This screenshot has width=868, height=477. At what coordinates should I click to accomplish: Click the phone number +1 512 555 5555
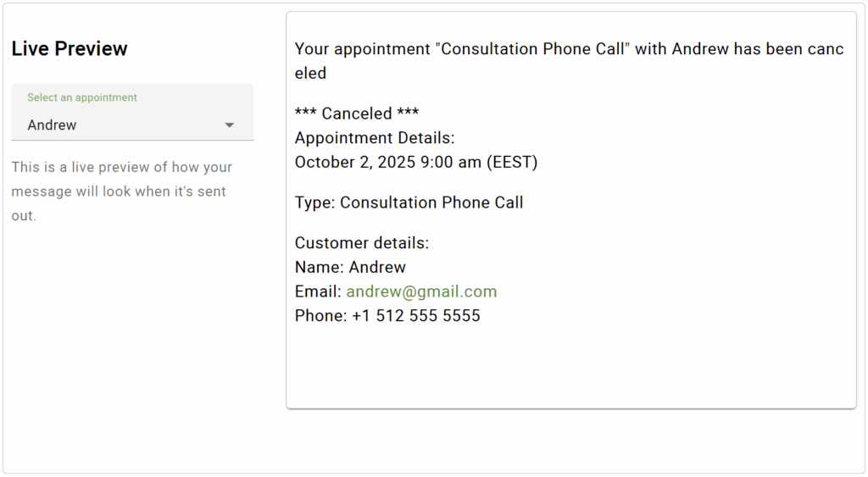pos(415,316)
